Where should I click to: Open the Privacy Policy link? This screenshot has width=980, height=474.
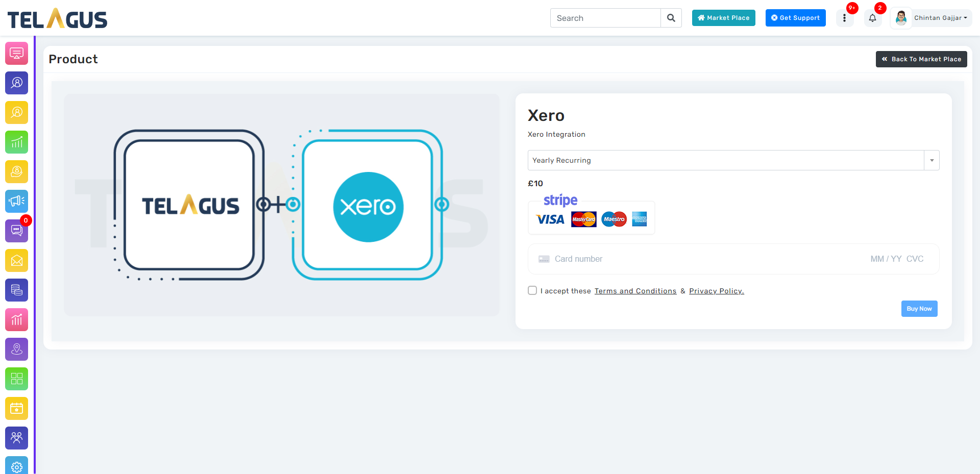coord(717,291)
